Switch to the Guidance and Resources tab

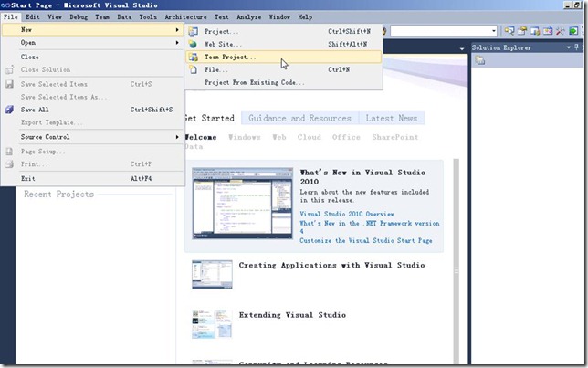point(300,118)
